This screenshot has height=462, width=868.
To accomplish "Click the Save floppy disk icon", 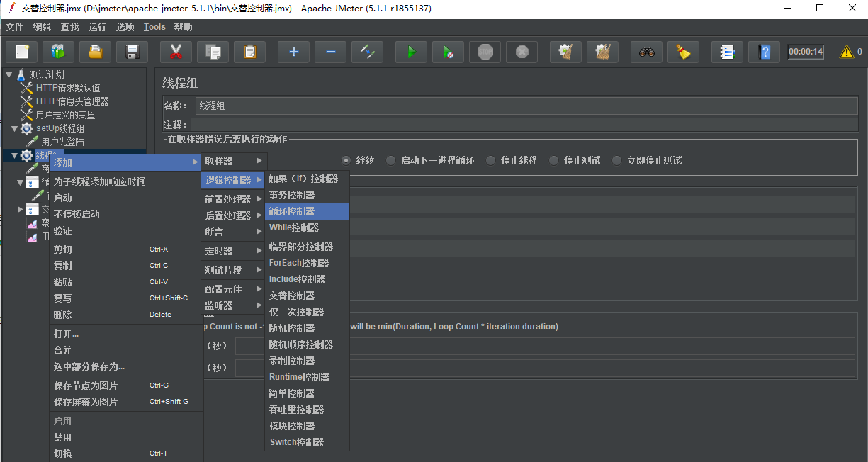I will 132,52.
